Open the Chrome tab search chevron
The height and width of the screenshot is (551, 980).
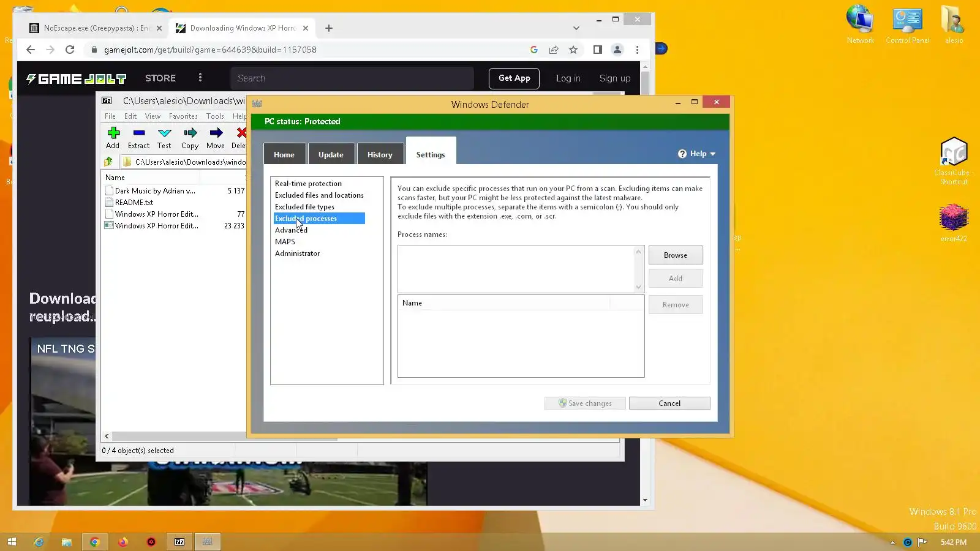[576, 28]
